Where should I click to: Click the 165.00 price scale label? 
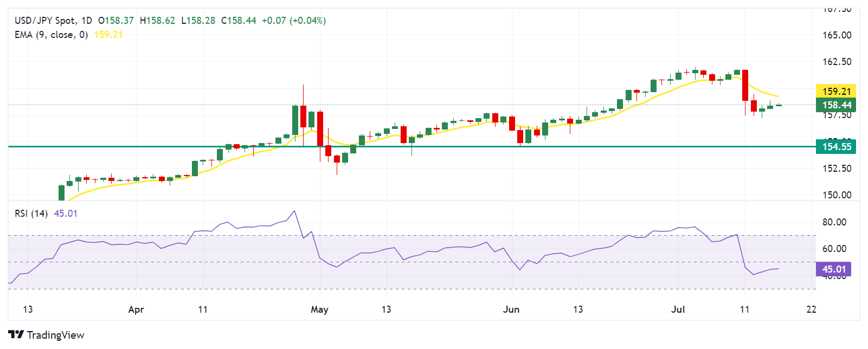837,35
